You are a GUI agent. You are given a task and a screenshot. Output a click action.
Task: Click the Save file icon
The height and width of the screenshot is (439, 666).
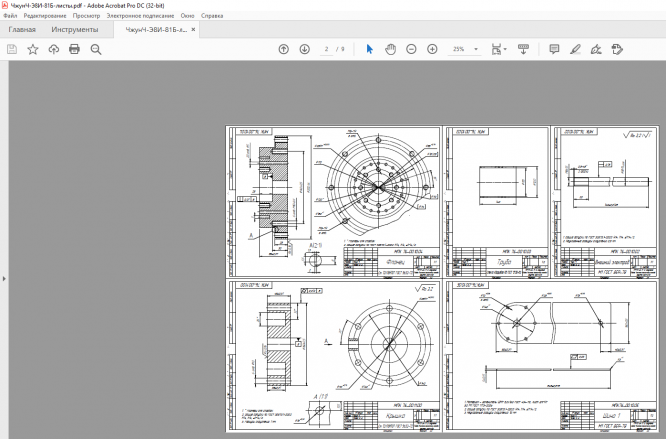12,49
